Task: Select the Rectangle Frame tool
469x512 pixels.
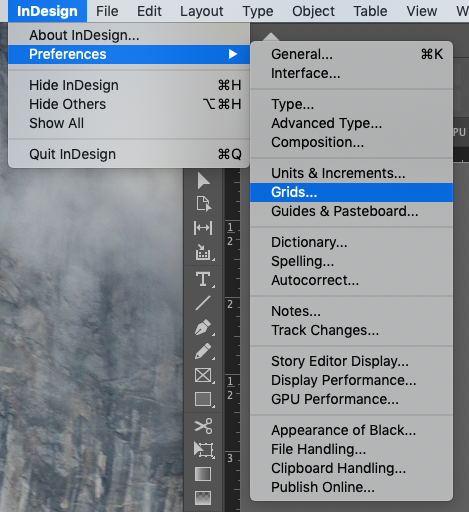Action: (x=204, y=375)
